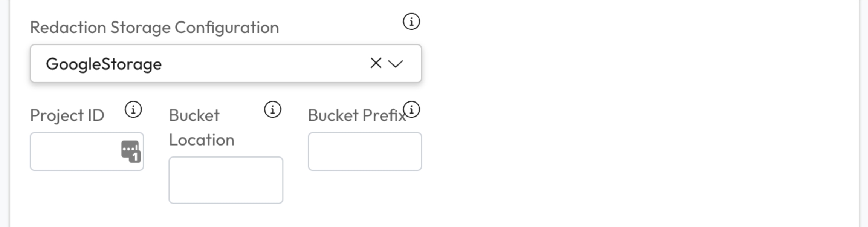This screenshot has width=868, height=227.
Task: Click info icon beside Redaction Storage Configuration
Action: (411, 21)
